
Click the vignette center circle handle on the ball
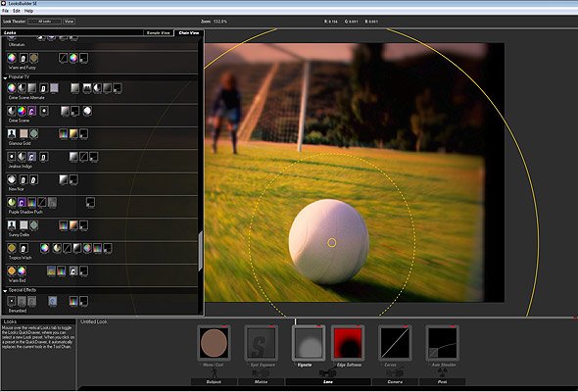tap(332, 242)
